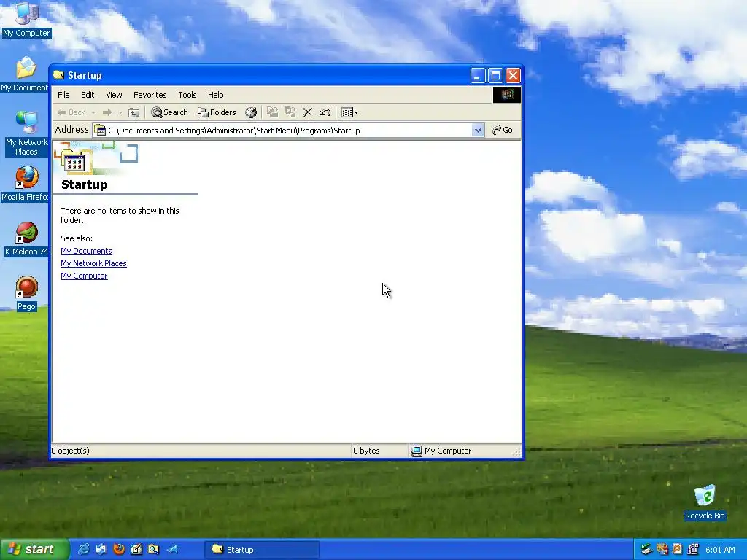Launch Internet Explorer from Quick Launch
The width and height of the screenshot is (747, 560).
point(83,550)
